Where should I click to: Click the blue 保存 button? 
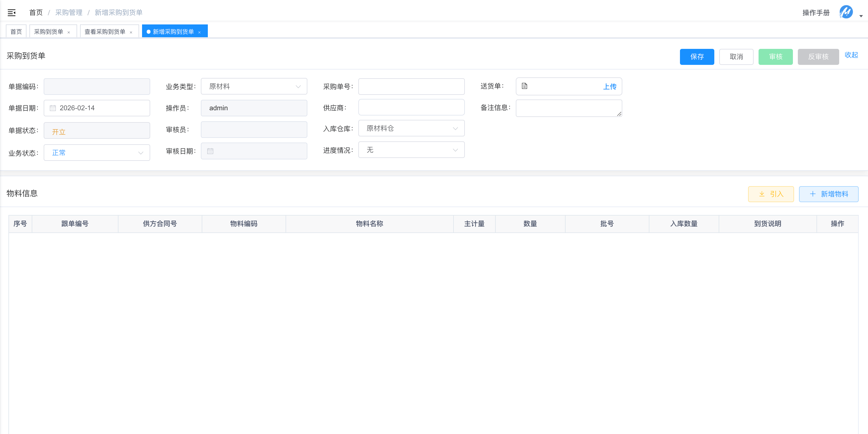pos(697,56)
